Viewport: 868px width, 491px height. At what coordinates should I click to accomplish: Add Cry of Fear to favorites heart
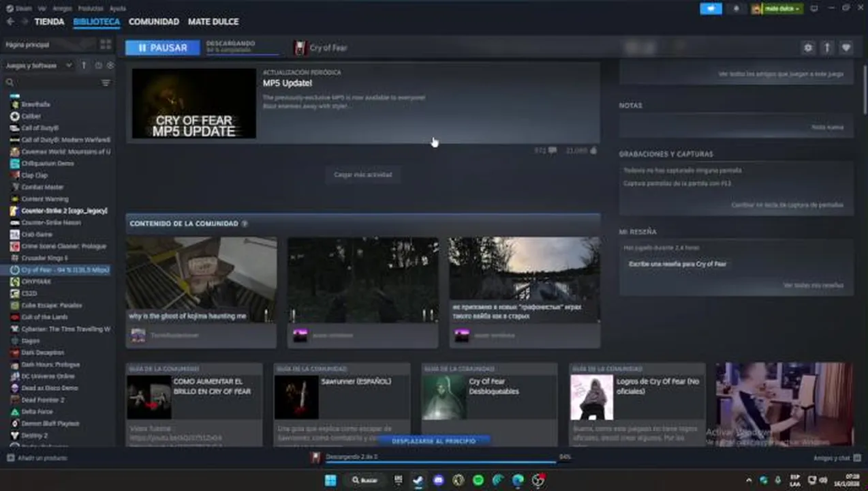point(846,48)
